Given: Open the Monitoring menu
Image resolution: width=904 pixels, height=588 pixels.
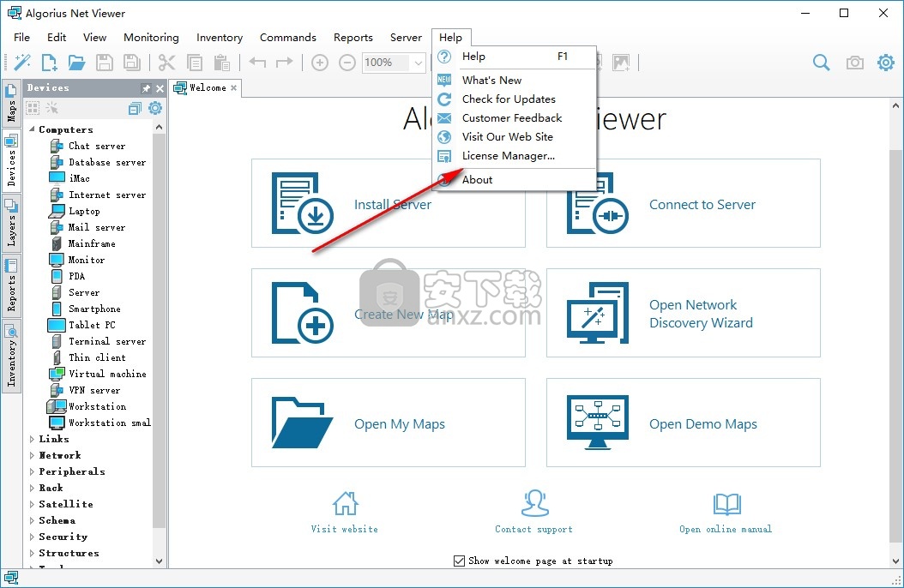Looking at the screenshot, I should click(151, 38).
